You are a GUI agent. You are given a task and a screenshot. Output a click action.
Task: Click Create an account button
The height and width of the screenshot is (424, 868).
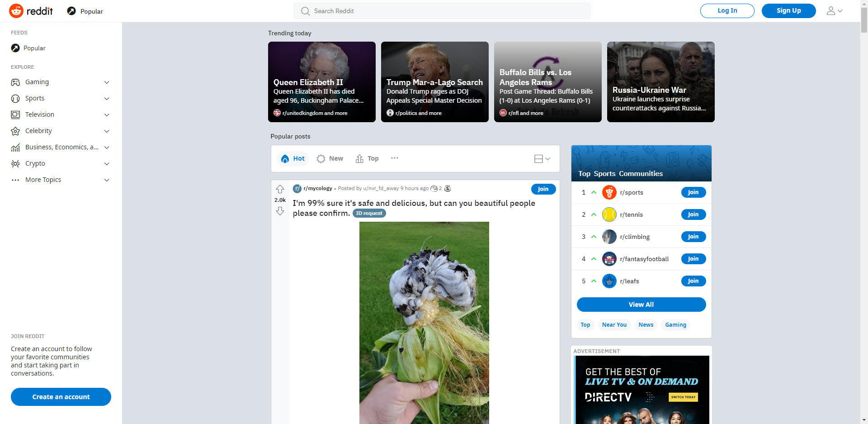tap(61, 397)
